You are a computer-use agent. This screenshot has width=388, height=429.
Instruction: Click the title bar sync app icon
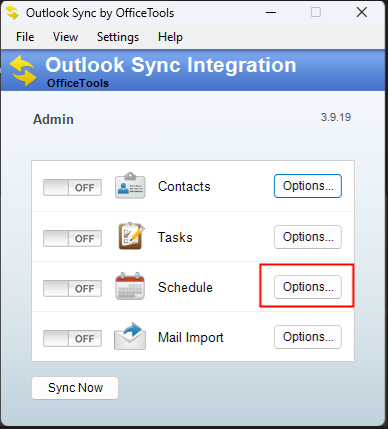point(13,12)
